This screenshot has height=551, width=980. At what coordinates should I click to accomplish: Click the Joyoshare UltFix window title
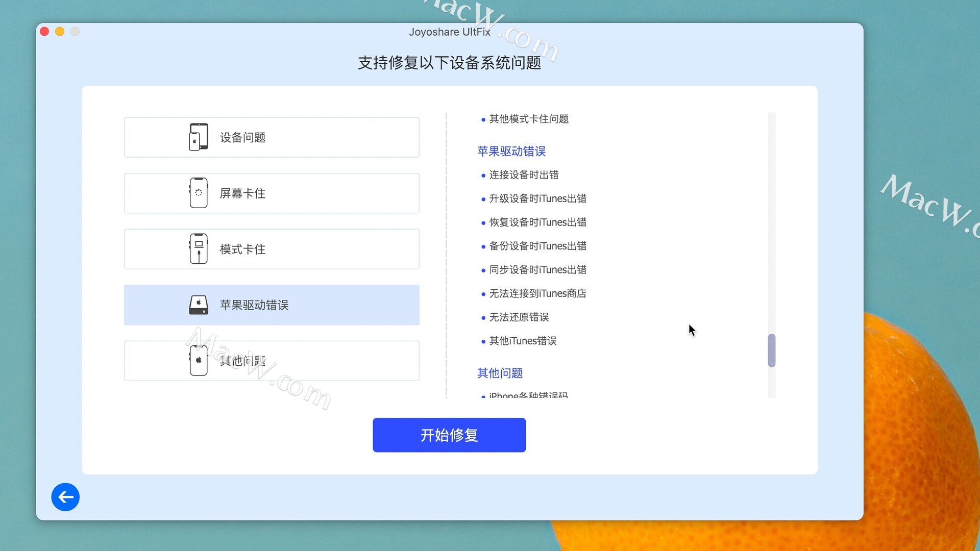pos(449,32)
